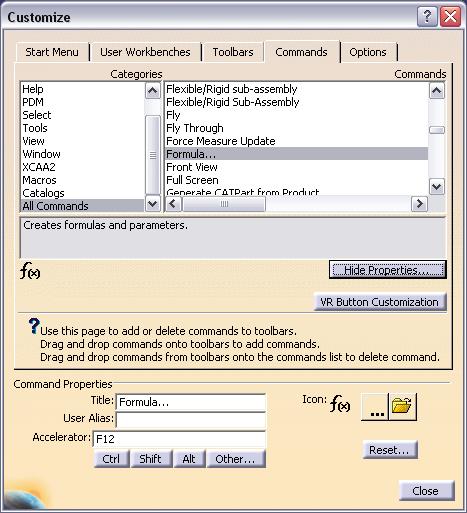This screenshot has width=467, height=513.
Task: Open icon chooser via ellipsis button
Action: point(375,406)
